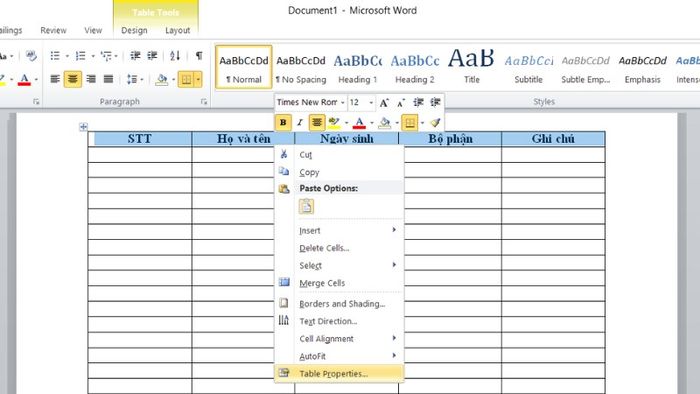Viewport: 700px width, 394px height.
Task: Click mini toolbar Shading bucket icon
Action: tap(384, 122)
